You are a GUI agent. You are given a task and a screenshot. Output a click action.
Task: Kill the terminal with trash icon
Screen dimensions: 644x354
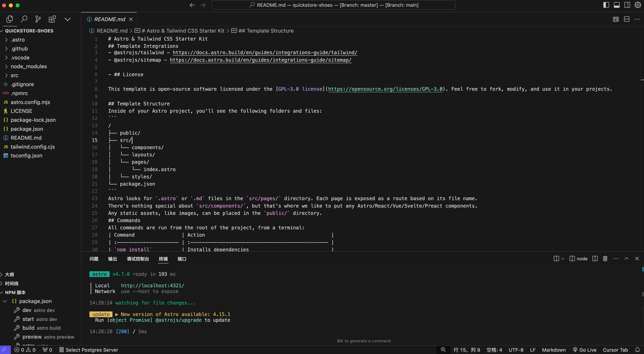click(x=605, y=259)
